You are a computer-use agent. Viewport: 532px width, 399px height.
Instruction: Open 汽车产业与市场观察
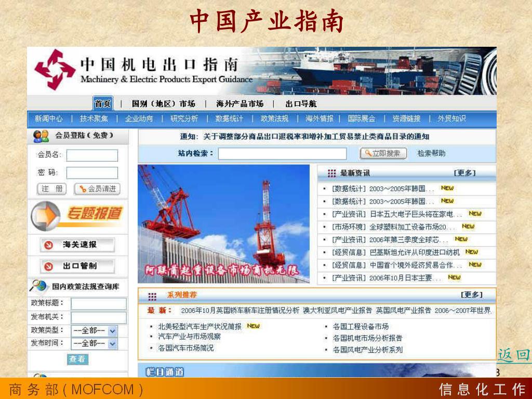click(189, 337)
